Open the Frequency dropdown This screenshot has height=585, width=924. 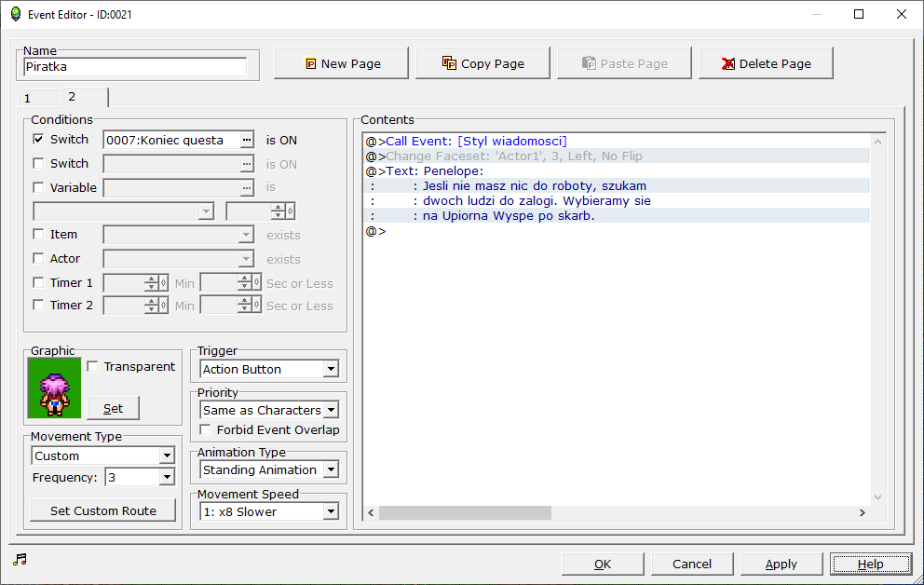[x=167, y=477]
